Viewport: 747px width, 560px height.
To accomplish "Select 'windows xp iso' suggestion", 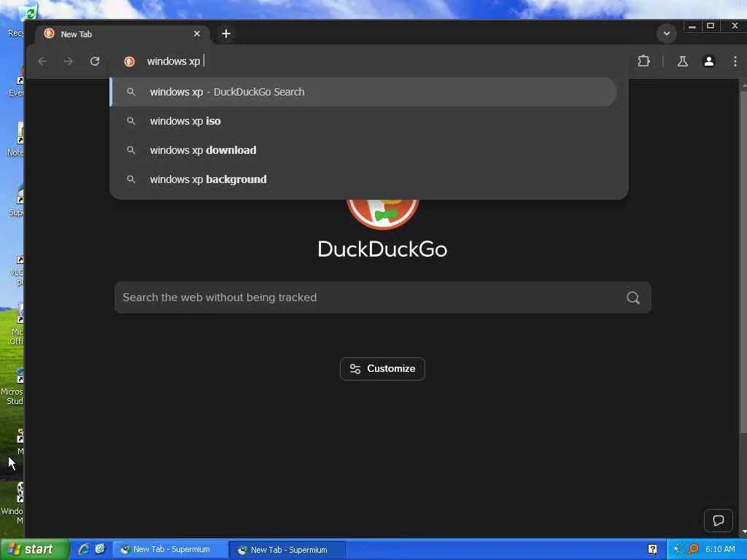I will [363, 121].
